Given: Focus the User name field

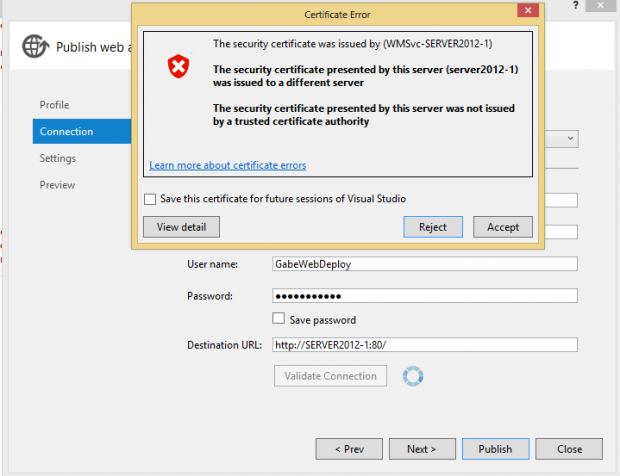Looking at the screenshot, I should click(x=425, y=264).
